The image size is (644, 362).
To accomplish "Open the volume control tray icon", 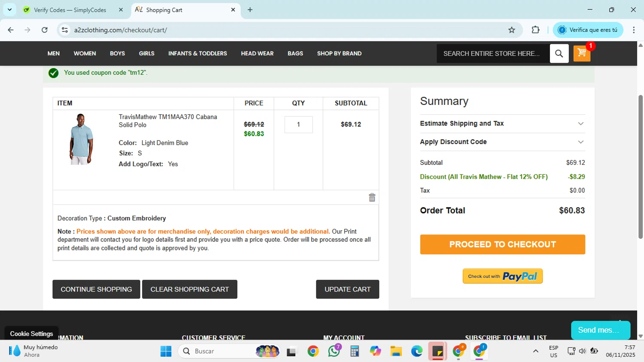I will tap(582, 351).
